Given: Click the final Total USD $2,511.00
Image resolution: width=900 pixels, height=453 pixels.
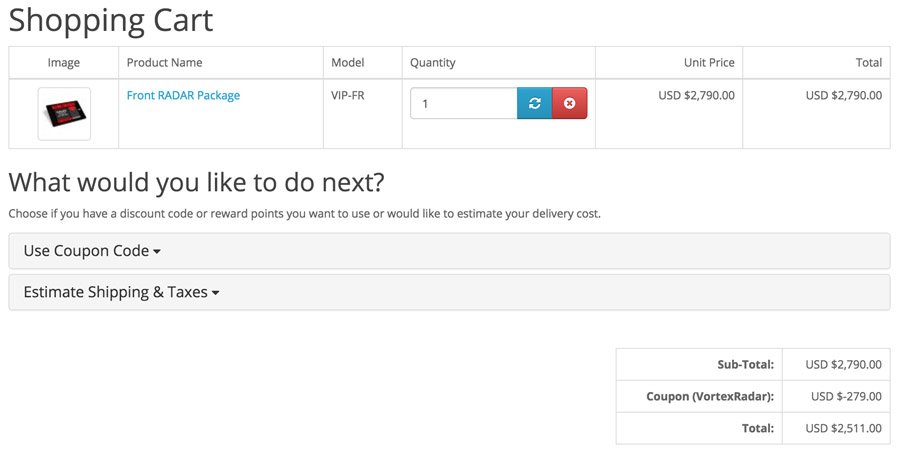Looking at the screenshot, I should pyautogui.click(x=843, y=428).
